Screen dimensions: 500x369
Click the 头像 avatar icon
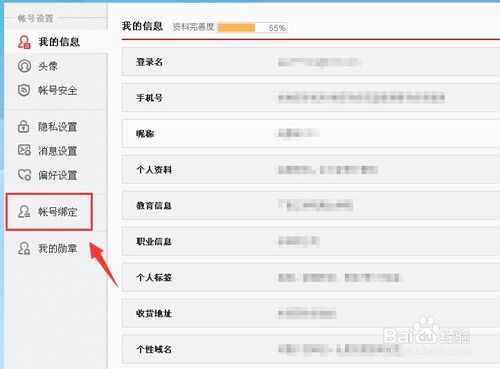24,66
